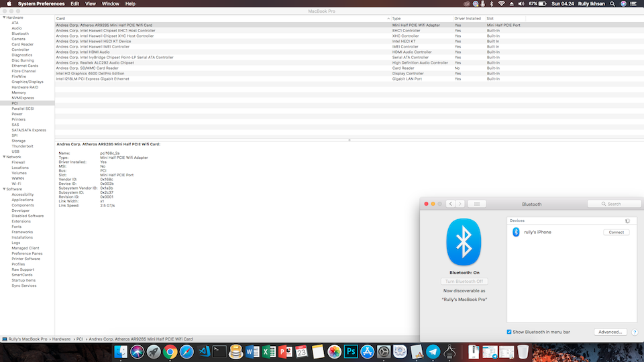
Task: Collapse the Hardware section triangle
Action: click(4, 17)
